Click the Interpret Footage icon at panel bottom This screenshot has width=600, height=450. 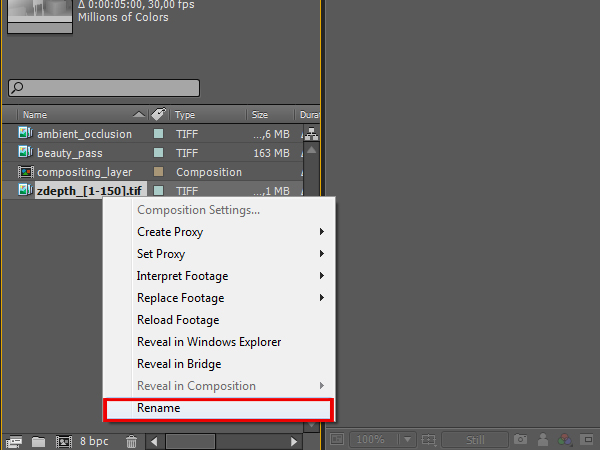[x=14, y=440]
